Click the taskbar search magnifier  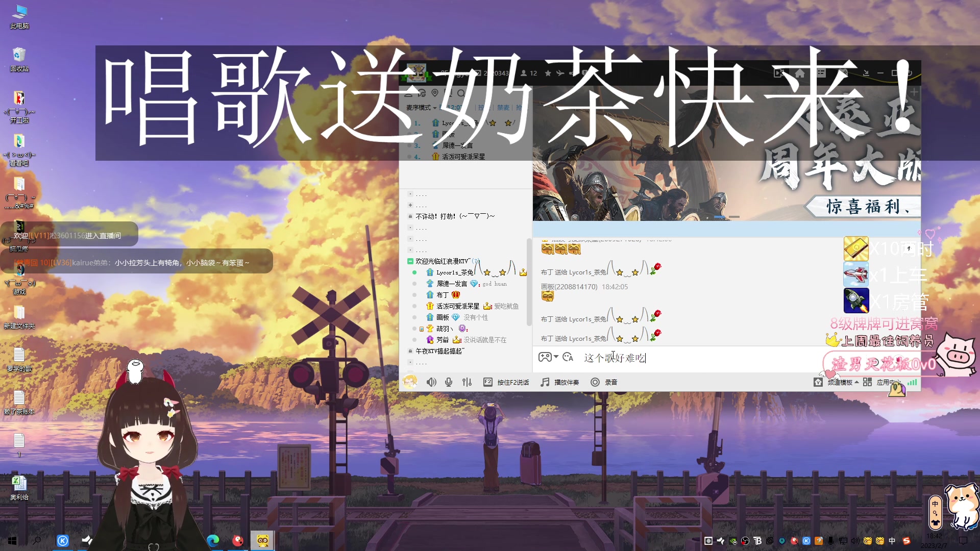coord(37,541)
